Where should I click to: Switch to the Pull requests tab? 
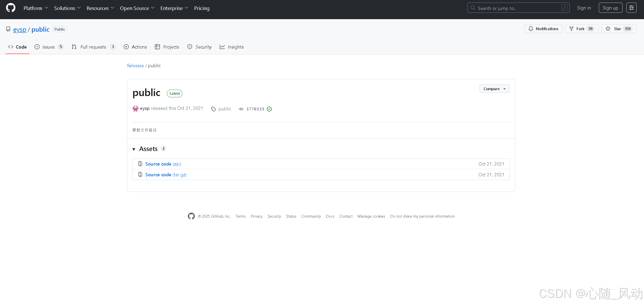click(93, 47)
